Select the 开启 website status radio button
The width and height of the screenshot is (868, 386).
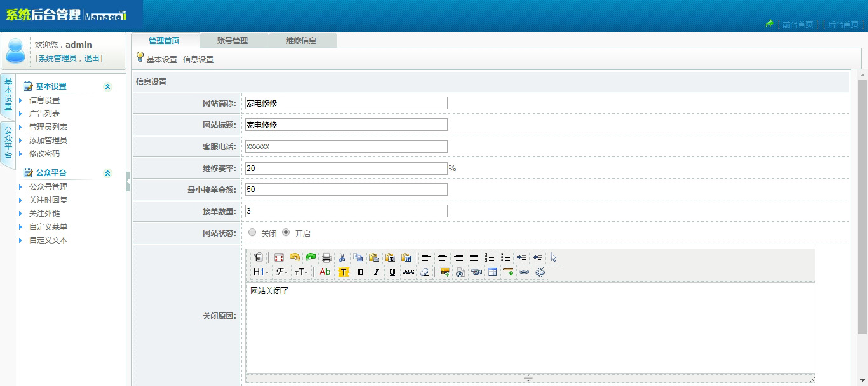coord(286,233)
